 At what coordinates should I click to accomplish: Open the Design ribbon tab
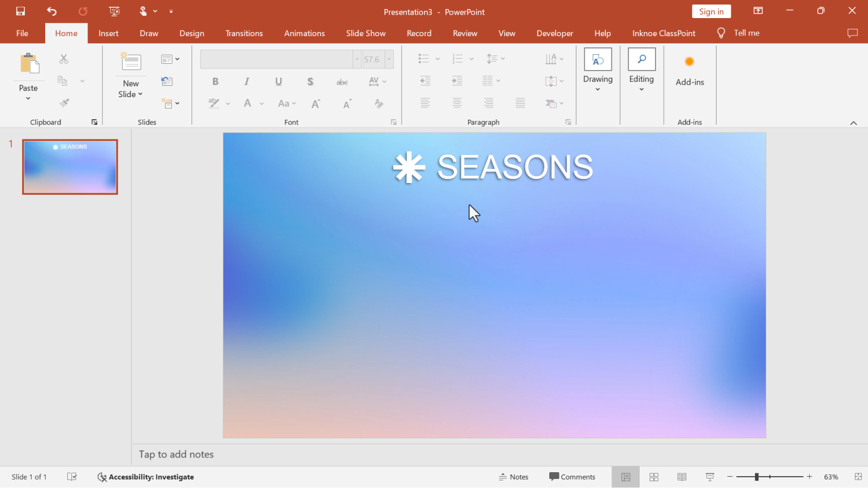pos(192,33)
